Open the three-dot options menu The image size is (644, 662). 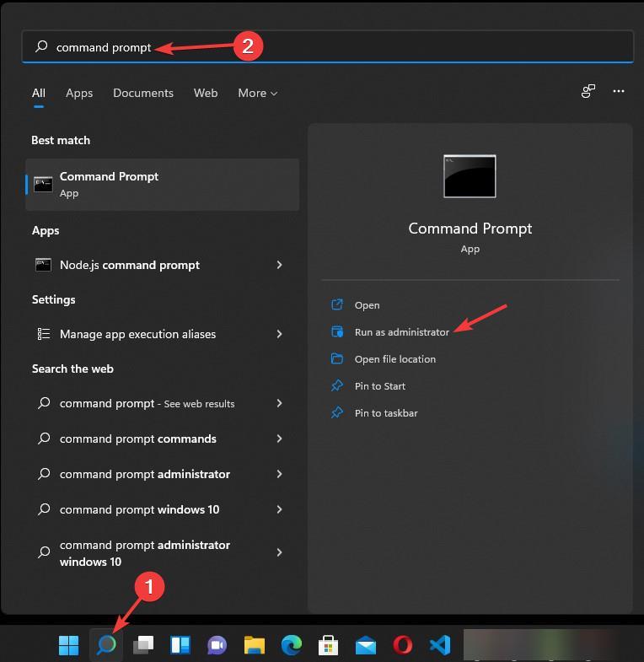pyautogui.click(x=618, y=91)
